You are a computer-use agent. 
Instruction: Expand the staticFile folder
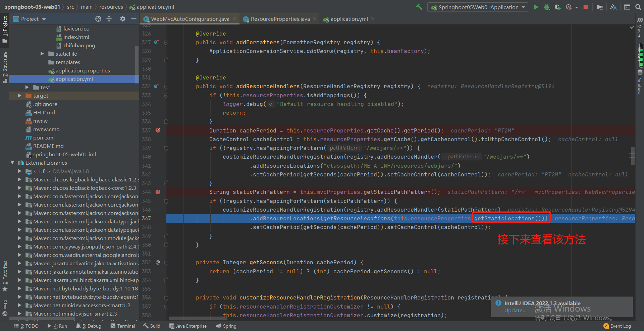click(42, 54)
